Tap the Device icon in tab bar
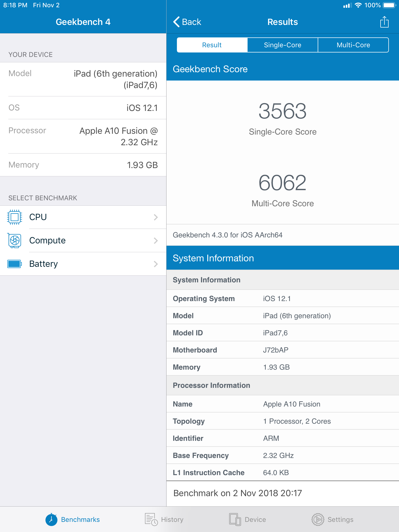 (x=235, y=520)
